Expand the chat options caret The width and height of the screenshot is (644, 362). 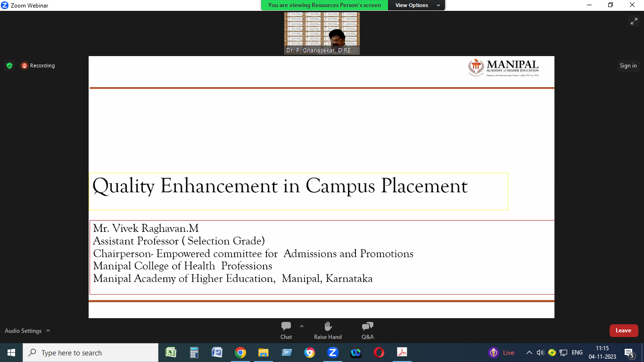(302, 326)
